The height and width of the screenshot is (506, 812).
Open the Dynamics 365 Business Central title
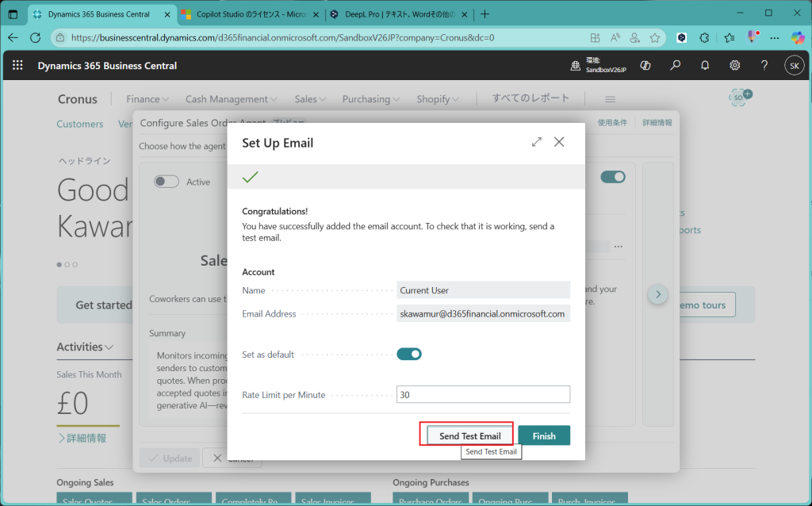coord(107,66)
